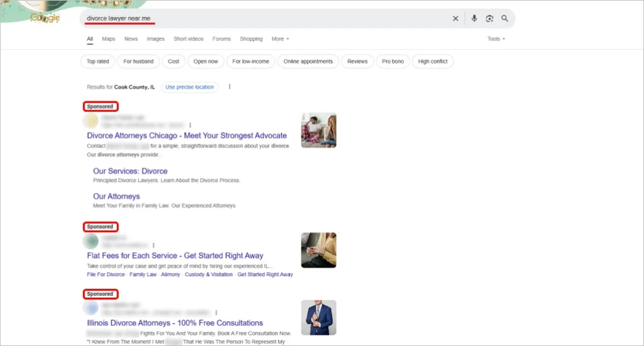Open location options three-dot menu
Viewport: 644px width, 346px height.
(x=230, y=87)
